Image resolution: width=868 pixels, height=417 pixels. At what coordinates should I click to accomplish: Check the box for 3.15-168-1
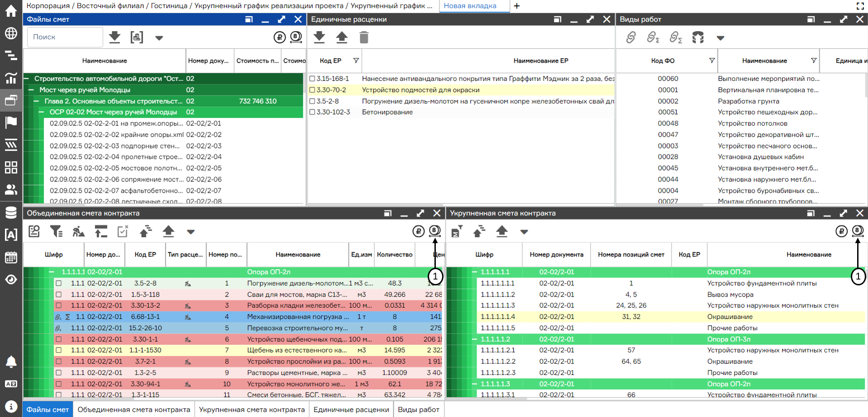click(312, 79)
